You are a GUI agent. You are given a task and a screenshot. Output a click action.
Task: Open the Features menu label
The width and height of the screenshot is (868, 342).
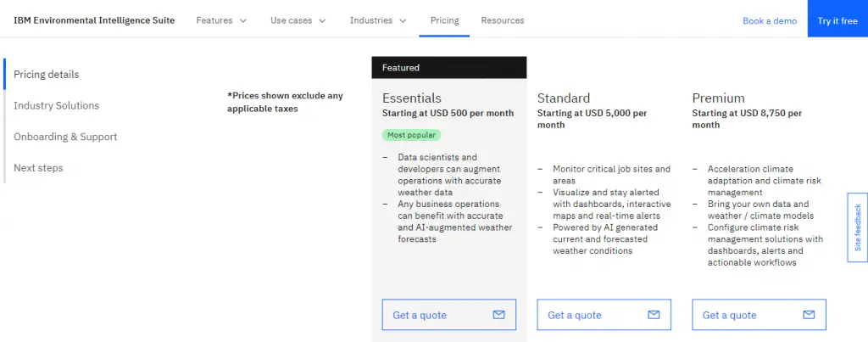tap(214, 20)
